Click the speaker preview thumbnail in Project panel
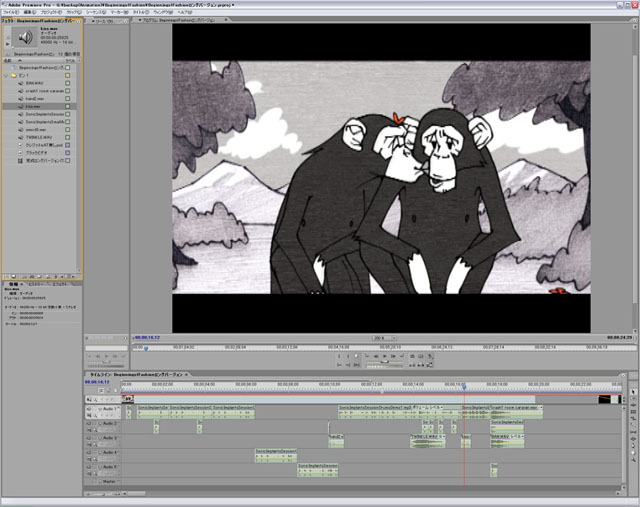Image resolution: width=640 pixels, height=507 pixels. [25, 37]
